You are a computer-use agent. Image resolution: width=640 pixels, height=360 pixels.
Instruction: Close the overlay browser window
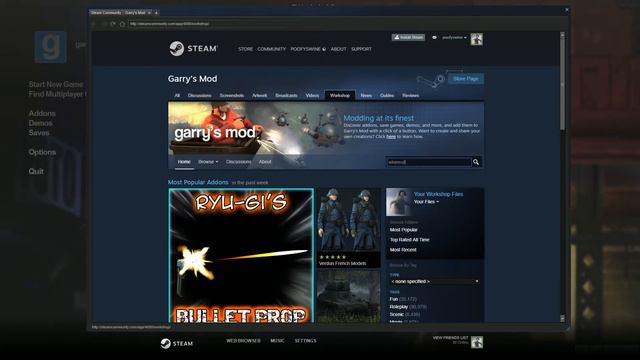point(567,10)
